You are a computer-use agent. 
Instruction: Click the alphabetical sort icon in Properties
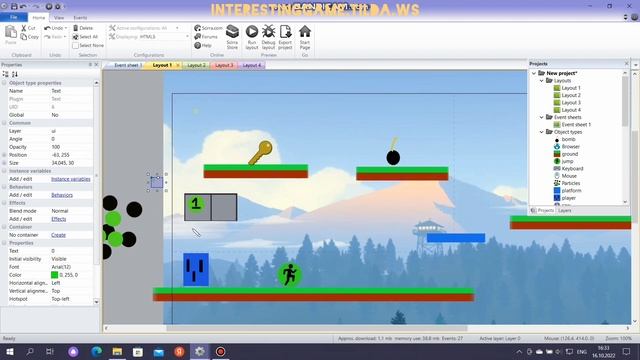[x=15, y=74]
